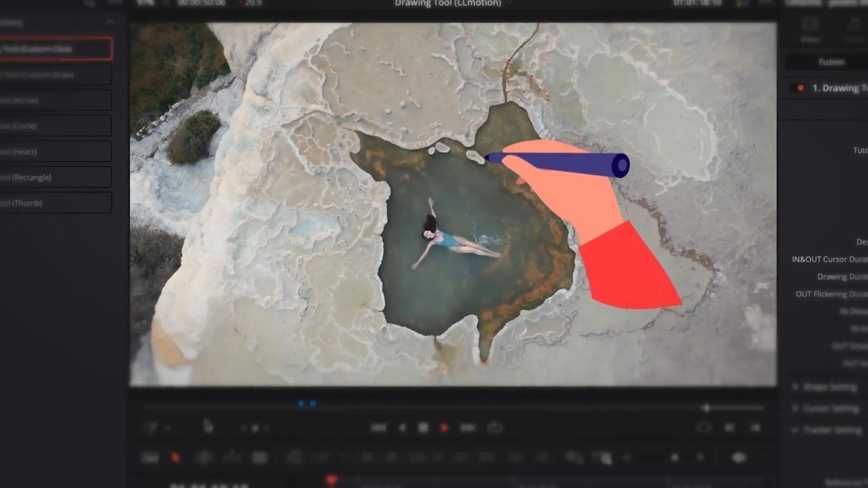Image resolution: width=868 pixels, height=488 pixels.
Task: Open the Fusion tab in Inspector
Action: [x=831, y=62]
